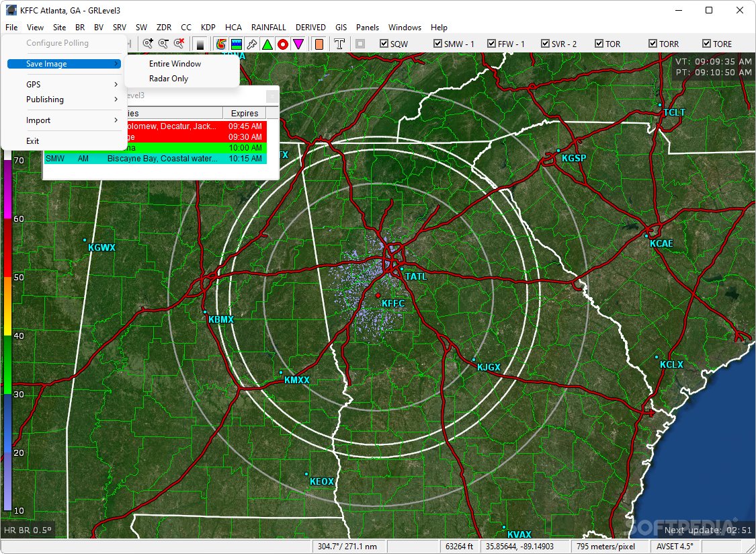Toggle the TORR checkbox
Viewport: 756px width, 554px height.
click(653, 44)
